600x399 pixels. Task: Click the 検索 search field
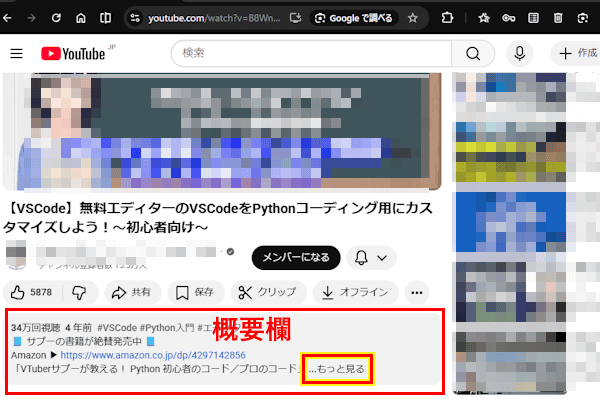pos(311,54)
